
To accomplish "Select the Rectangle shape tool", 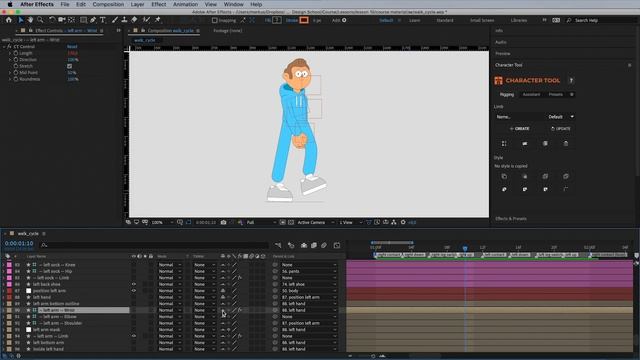I will [83, 20].
